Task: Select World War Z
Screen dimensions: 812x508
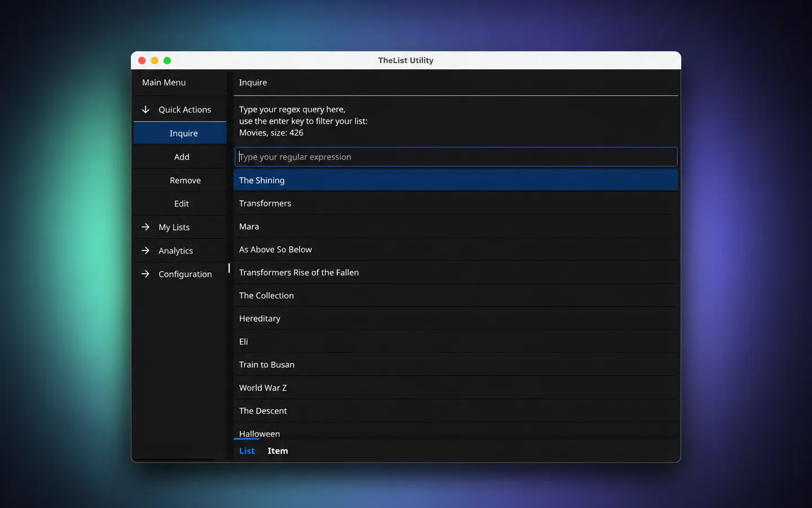Action: point(456,388)
